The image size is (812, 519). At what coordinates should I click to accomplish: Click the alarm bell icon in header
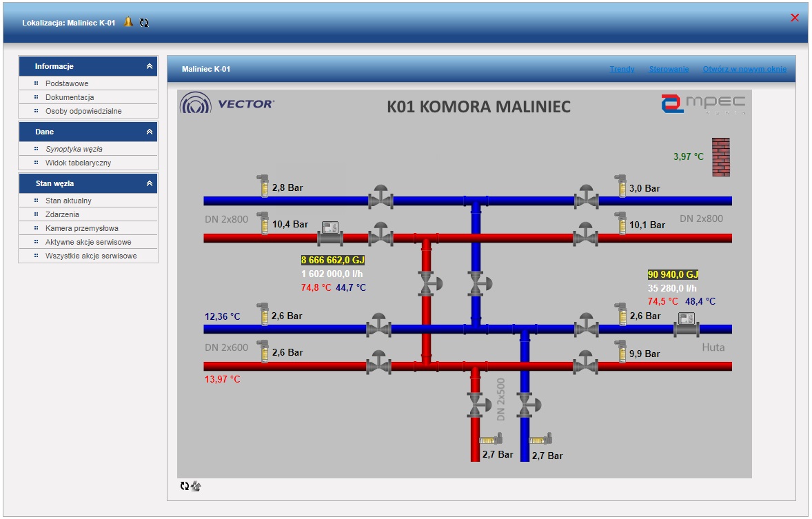click(128, 22)
